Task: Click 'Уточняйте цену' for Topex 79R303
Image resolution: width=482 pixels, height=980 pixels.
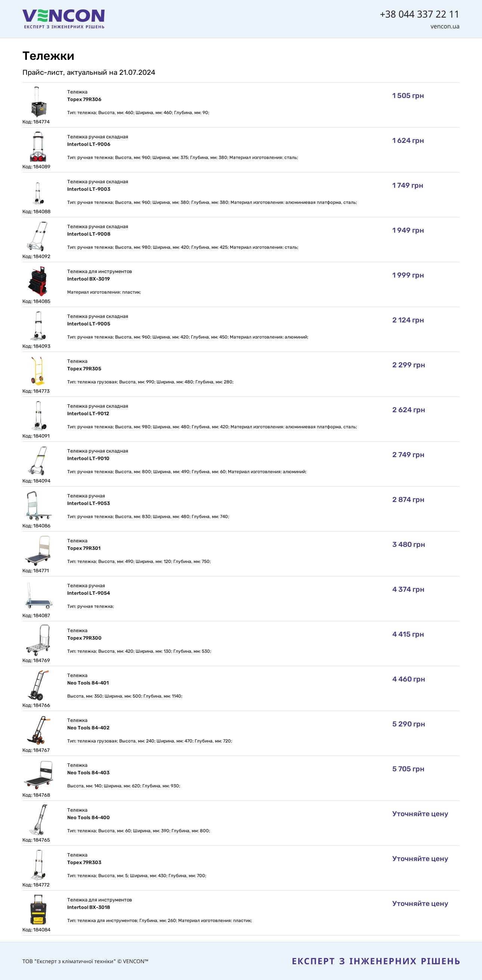Action: click(420, 859)
